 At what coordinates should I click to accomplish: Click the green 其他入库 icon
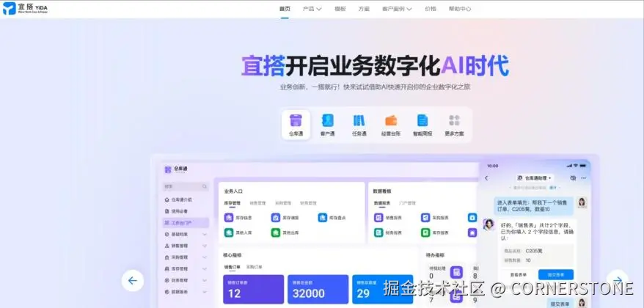[229, 232]
